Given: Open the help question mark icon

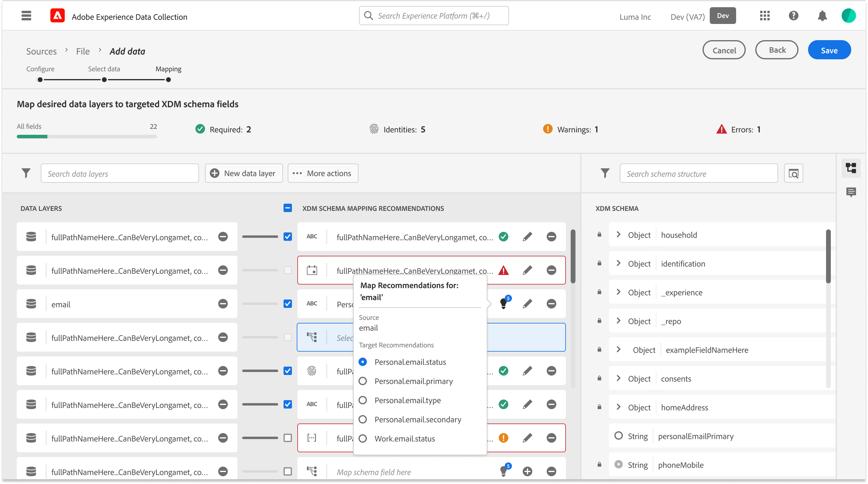Looking at the screenshot, I should pyautogui.click(x=793, y=16).
